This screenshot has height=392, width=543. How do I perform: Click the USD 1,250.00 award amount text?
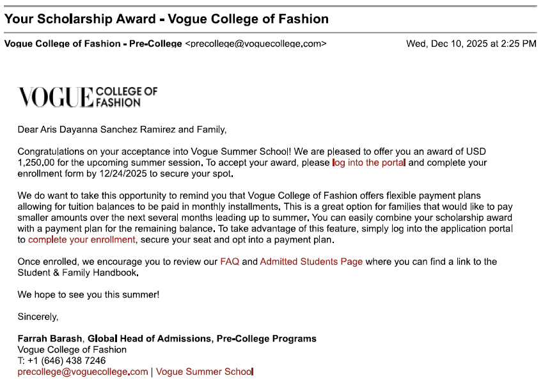coord(252,157)
